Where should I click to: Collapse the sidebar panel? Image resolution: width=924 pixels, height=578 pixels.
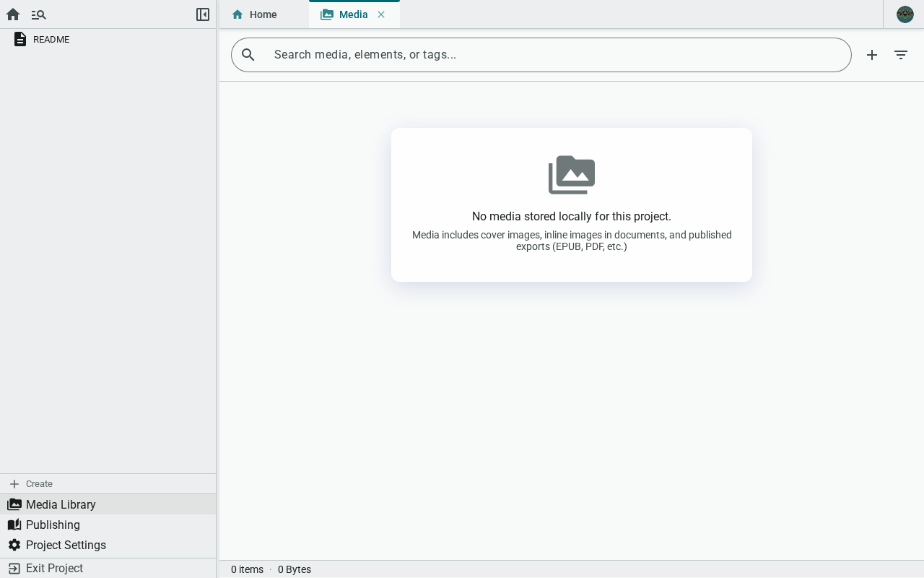pyautogui.click(x=203, y=14)
